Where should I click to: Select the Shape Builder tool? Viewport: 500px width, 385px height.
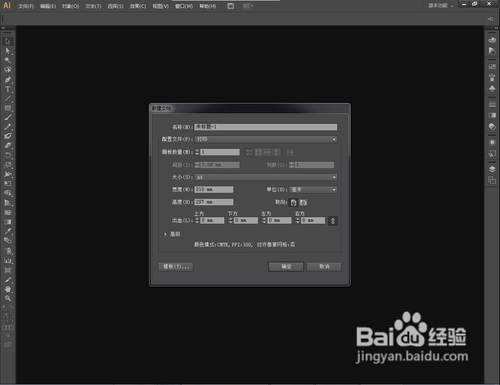[x=8, y=193]
